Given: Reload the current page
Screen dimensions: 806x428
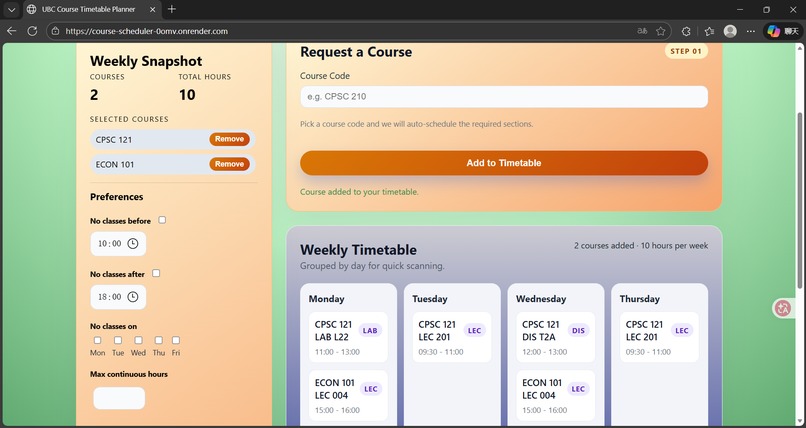Looking at the screenshot, I should tap(32, 31).
